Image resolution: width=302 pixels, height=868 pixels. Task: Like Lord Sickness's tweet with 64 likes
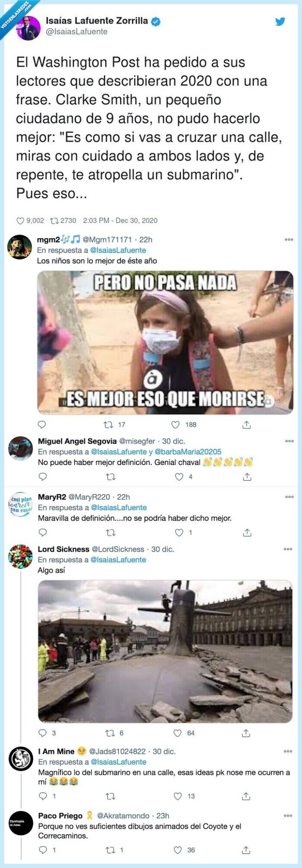177,733
